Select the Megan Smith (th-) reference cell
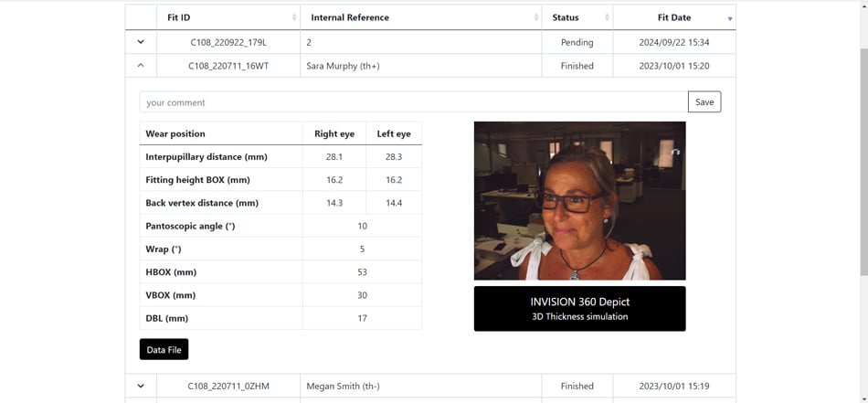This screenshot has height=403, width=868. click(343, 386)
